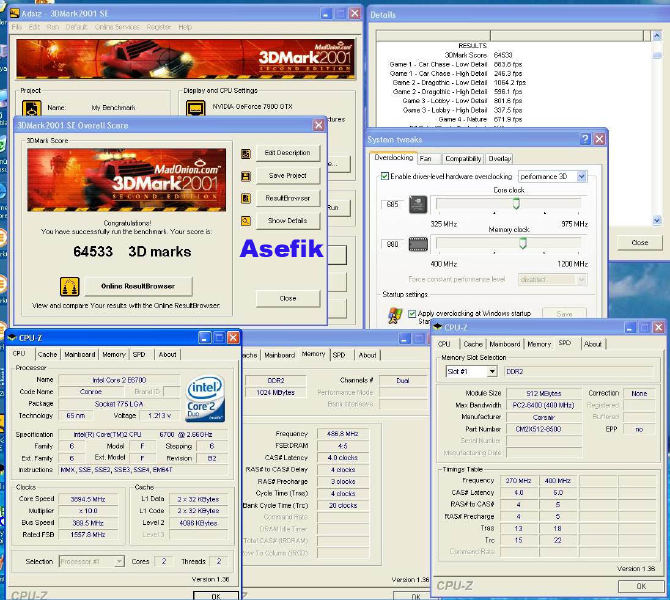This screenshot has height=600, width=670.
Task: Open the performance 3D dropdown
Action: [x=581, y=176]
